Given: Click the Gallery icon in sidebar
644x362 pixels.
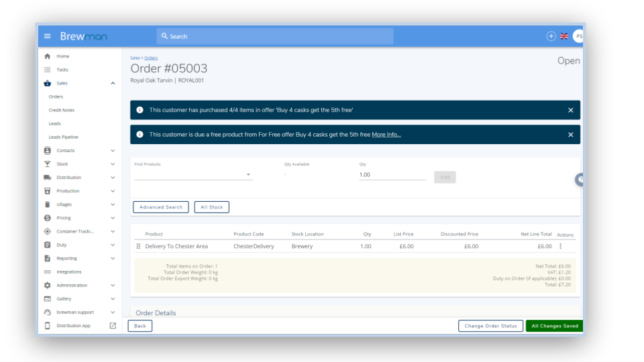Looking at the screenshot, I should tap(47, 299).
